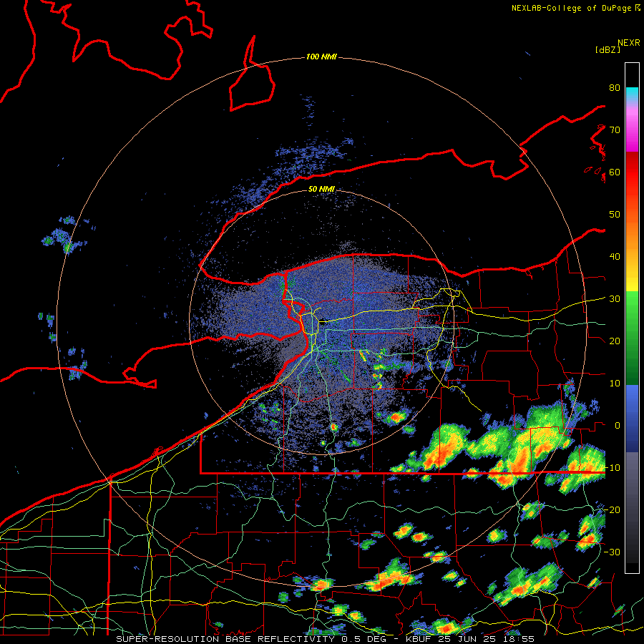Screen dimensions: 644x644
Task: Click the 80 dBZ scale value
Action: pos(615,88)
